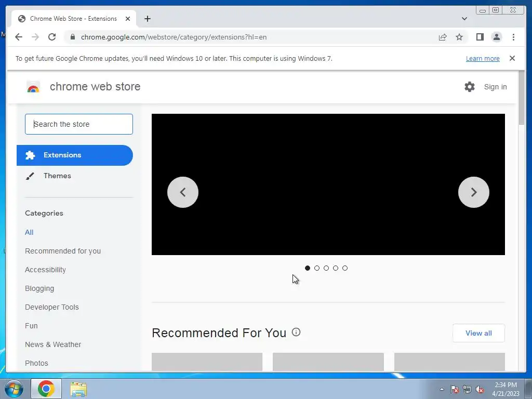This screenshot has height=399, width=532.
Task: View all recommended extensions
Action: coord(478,333)
